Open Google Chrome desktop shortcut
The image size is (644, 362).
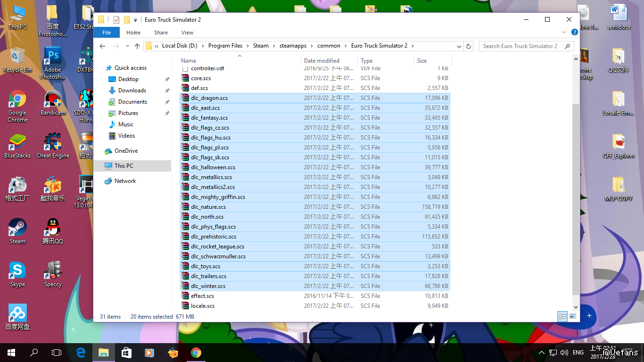tap(17, 107)
